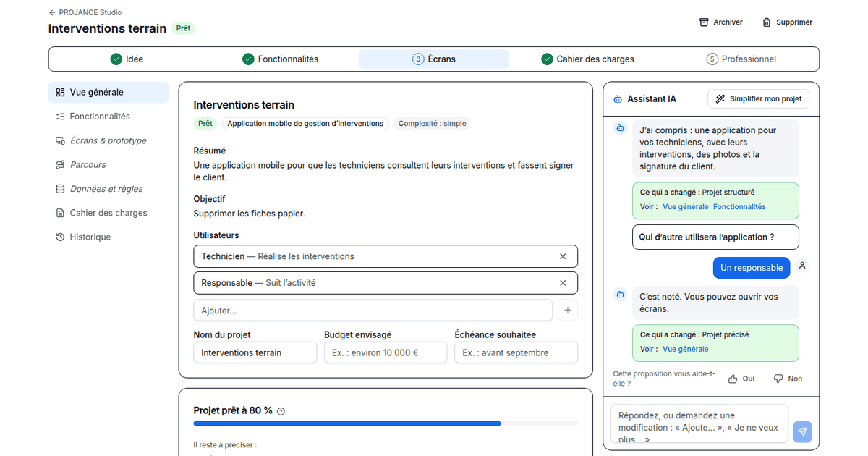
Task: Click the plus icon to add a user
Action: (x=568, y=311)
